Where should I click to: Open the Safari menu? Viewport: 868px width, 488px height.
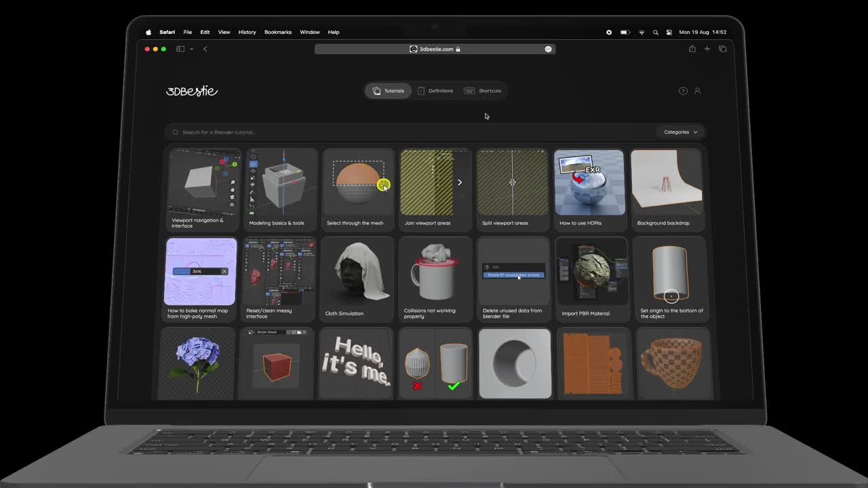click(167, 32)
